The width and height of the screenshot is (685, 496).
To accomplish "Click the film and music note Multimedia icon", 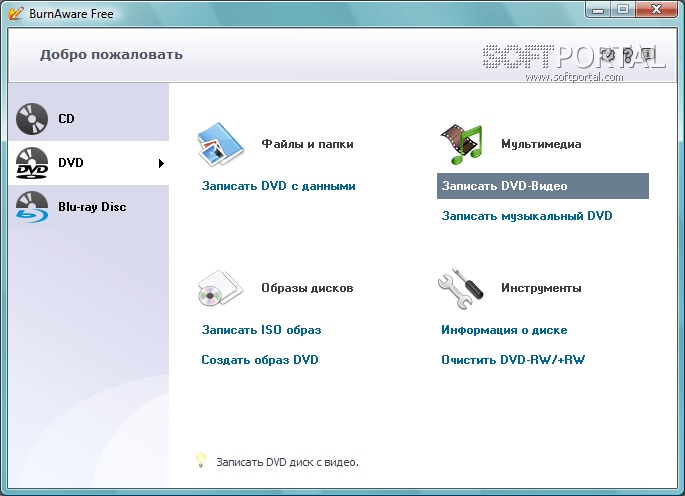I will pos(461,144).
